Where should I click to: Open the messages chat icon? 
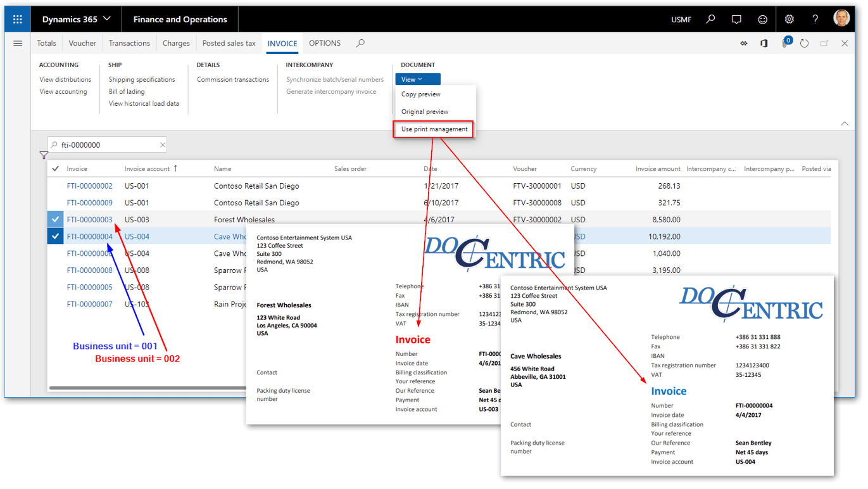[x=736, y=20]
